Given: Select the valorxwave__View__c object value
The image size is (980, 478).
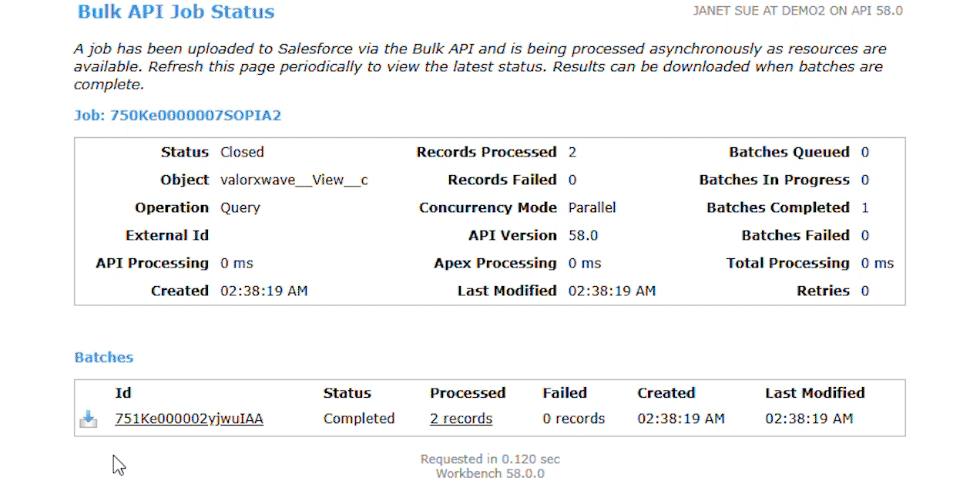Looking at the screenshot, I should (x=294, y=180).
